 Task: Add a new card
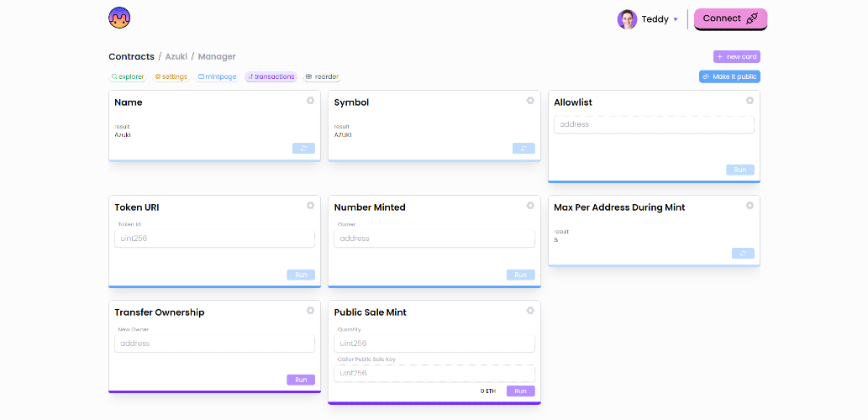click(736, 56)
